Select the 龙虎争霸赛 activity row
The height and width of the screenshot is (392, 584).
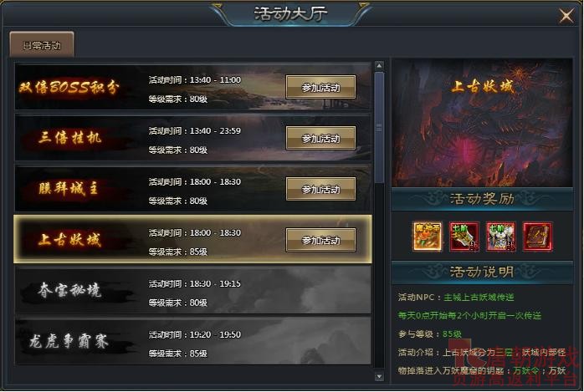coord(192,342)
